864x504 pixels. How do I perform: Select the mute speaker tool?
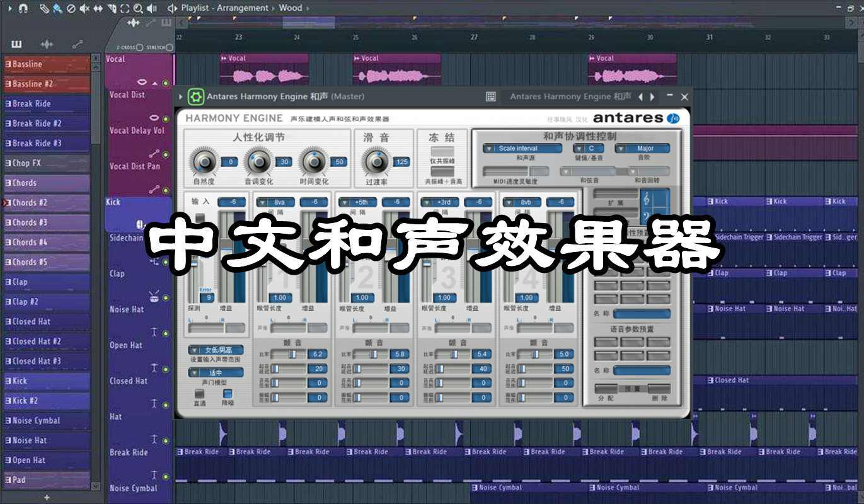[84, 8]
